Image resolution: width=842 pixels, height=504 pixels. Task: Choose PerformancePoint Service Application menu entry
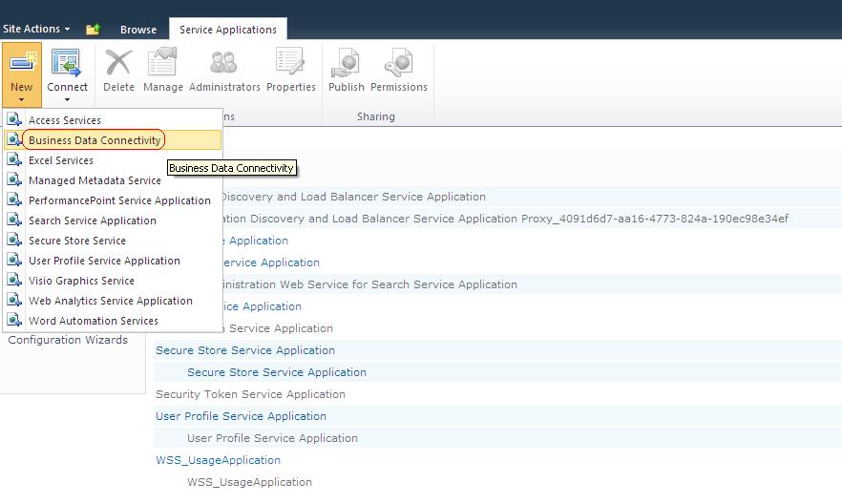click(113, 200)
